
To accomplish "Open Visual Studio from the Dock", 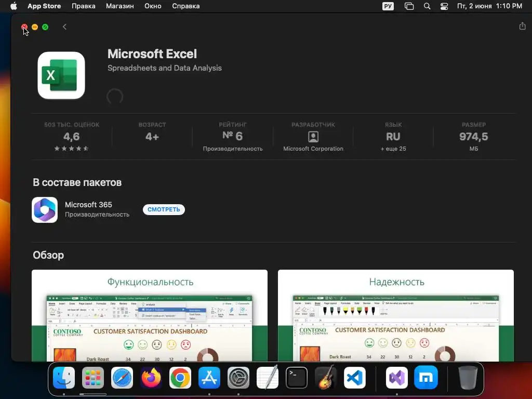I will [396, 377].
